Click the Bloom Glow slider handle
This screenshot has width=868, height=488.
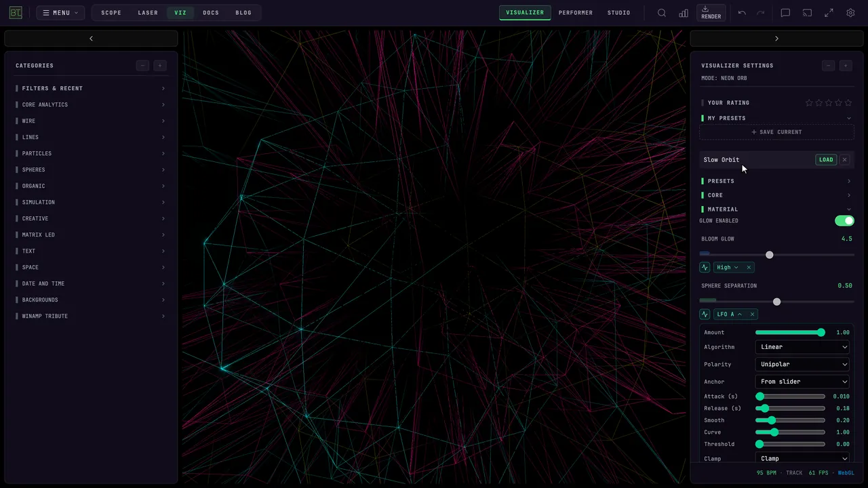(769, 255)
